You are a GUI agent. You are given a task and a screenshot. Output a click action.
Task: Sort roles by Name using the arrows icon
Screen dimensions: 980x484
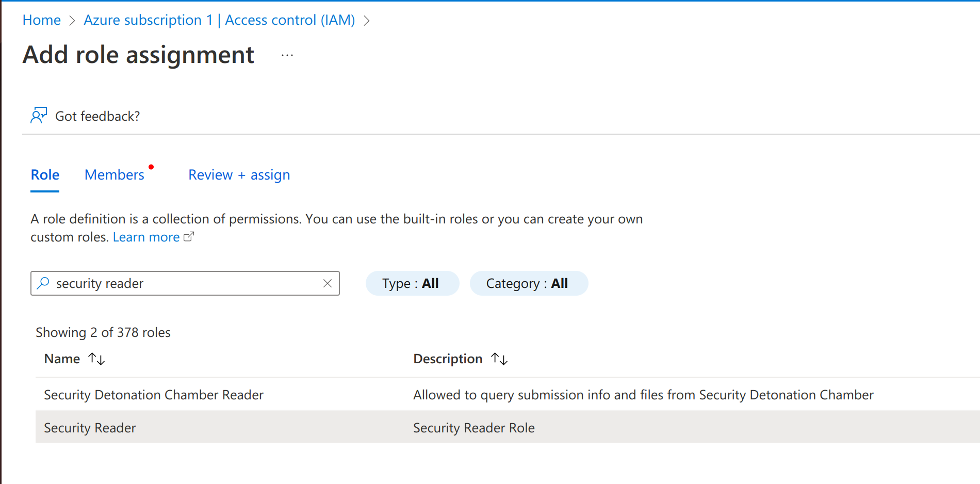96,359
